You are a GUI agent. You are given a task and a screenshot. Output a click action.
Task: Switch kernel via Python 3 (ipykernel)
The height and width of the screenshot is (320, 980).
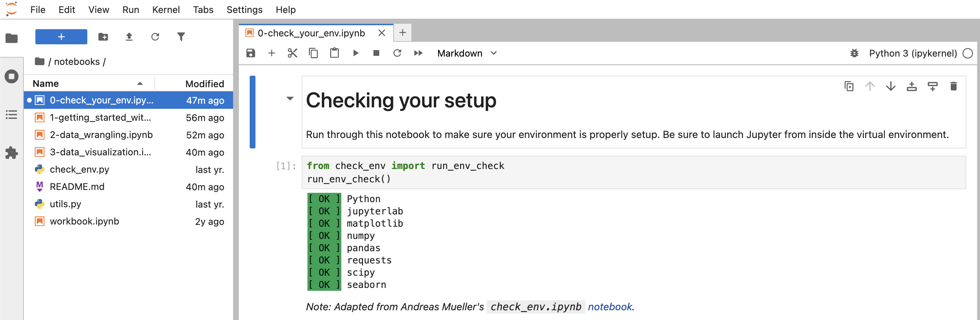click(x=913, y=53)
